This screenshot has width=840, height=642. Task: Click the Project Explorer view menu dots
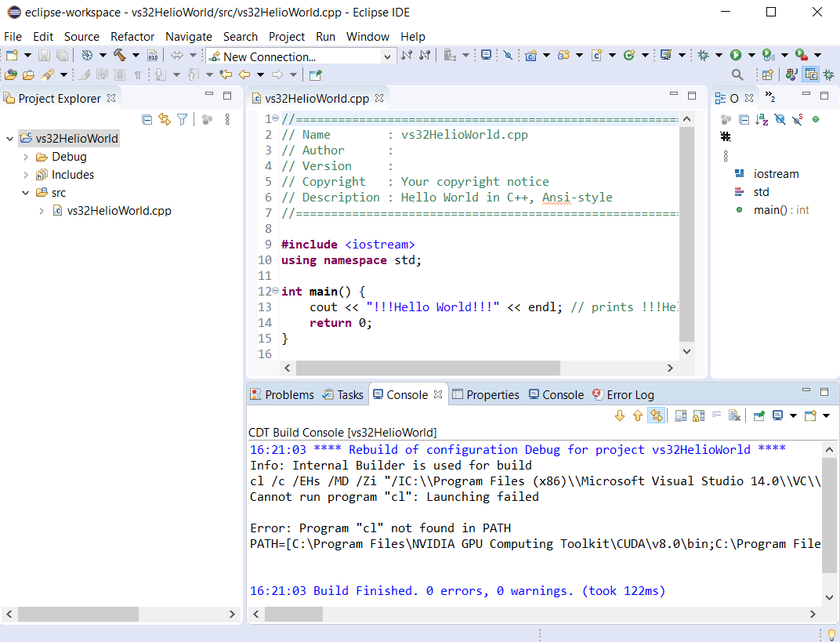tap(227, 119)
